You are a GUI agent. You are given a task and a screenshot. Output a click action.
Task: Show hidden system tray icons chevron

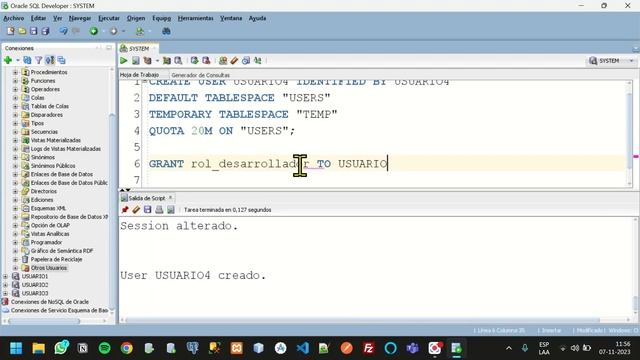click(509, 348)
